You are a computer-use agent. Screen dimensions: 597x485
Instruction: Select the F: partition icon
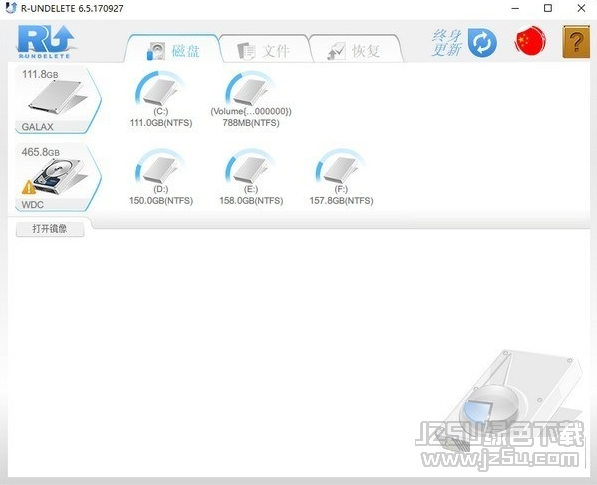(x=340, y=167)
